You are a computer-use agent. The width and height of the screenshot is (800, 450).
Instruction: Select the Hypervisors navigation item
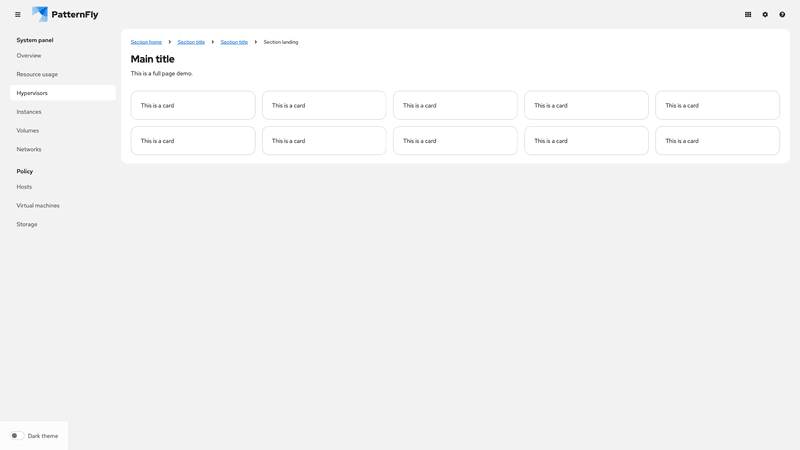coord(32,93)
